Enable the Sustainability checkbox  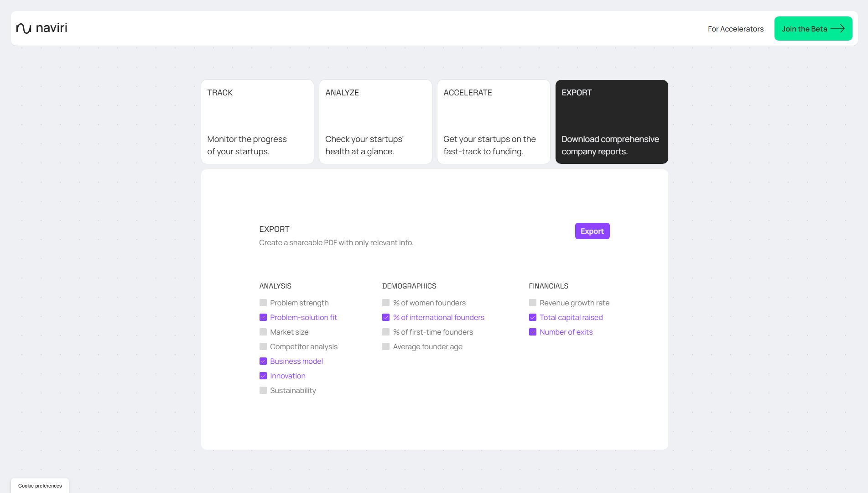[x=263, y=390]
